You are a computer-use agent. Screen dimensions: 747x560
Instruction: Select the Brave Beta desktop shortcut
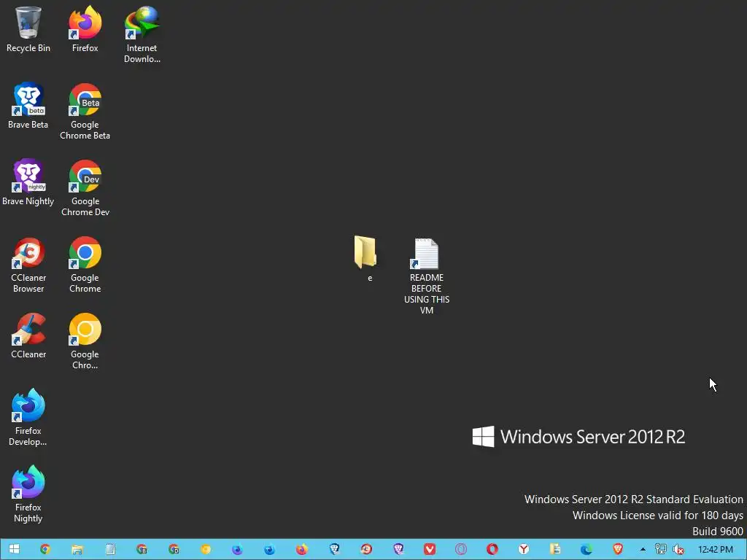tap(28, 105)
